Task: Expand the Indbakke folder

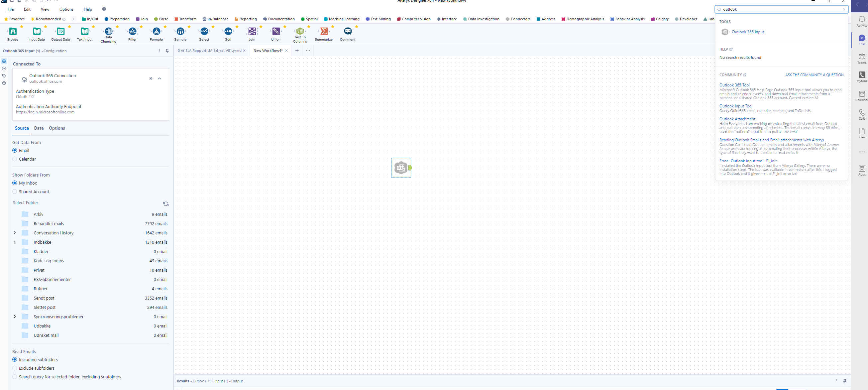Action: (x=15, y=242)
